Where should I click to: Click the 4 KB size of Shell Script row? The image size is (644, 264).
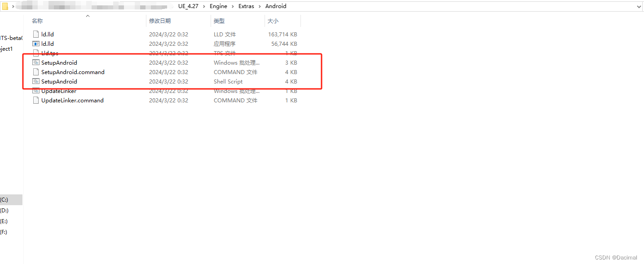pos(291,81)
